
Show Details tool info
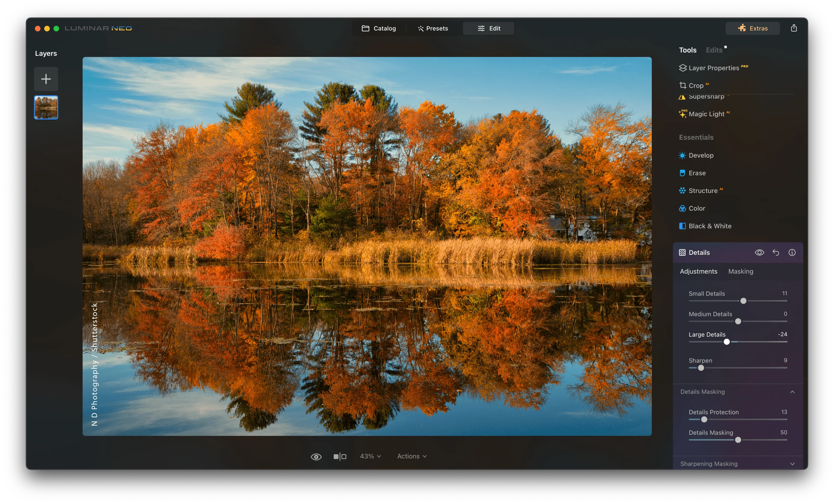(792, 252)
